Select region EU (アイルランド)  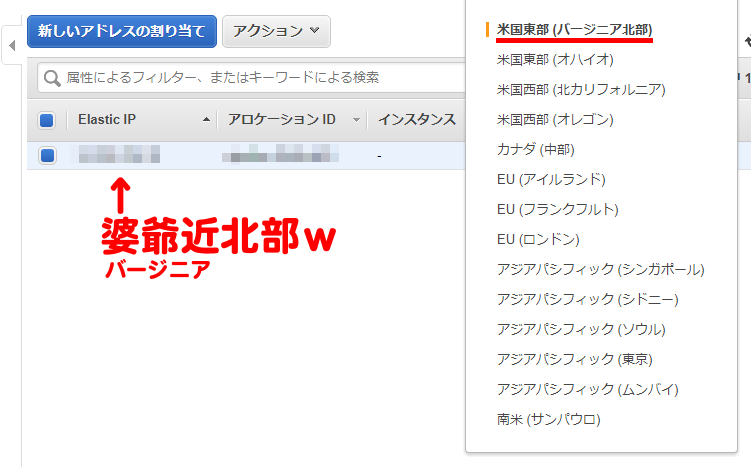(x=551, y=179)
